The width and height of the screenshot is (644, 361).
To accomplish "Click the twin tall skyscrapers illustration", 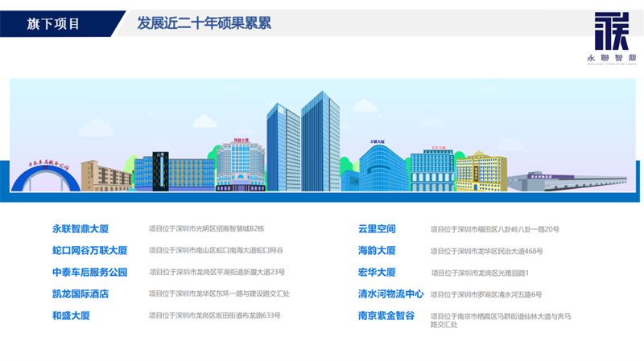I will tap(303, 142).
